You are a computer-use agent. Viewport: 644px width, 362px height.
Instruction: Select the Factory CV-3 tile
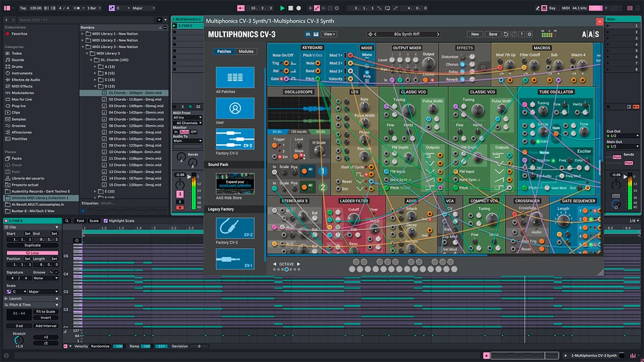click(x=235, y=138)
